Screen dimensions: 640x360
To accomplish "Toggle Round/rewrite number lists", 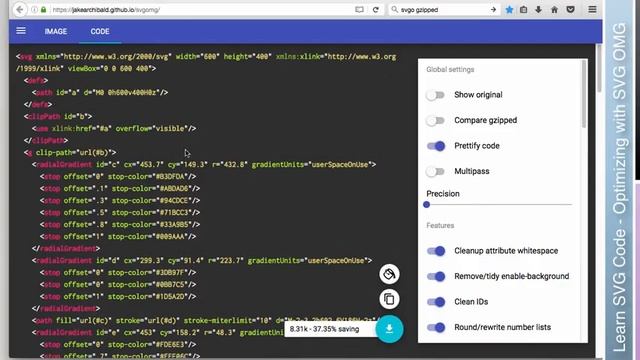I will point(436,327).
